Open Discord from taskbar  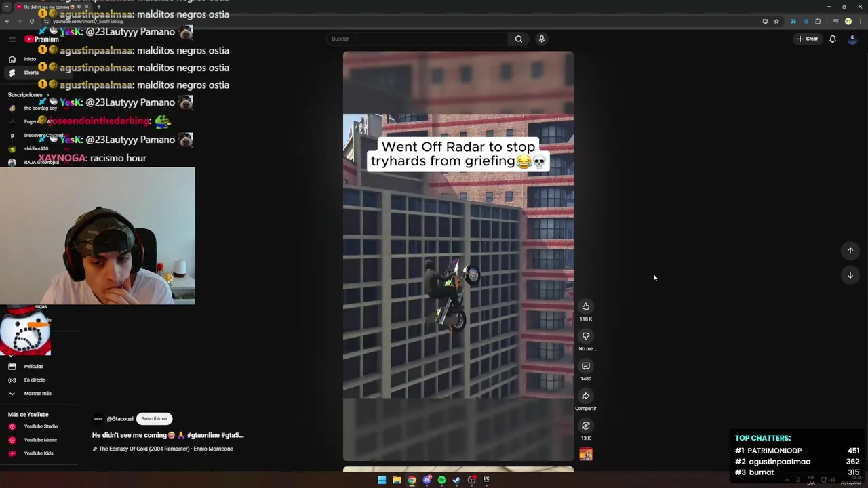427,480
